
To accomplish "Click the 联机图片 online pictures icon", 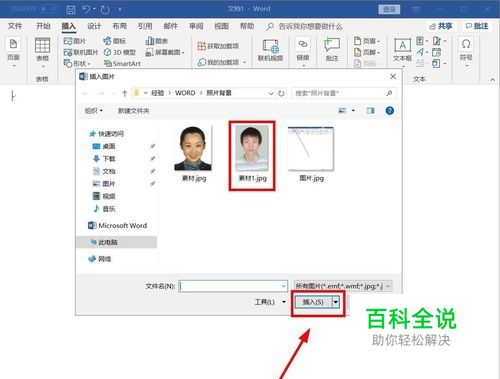I will point(81,52).
